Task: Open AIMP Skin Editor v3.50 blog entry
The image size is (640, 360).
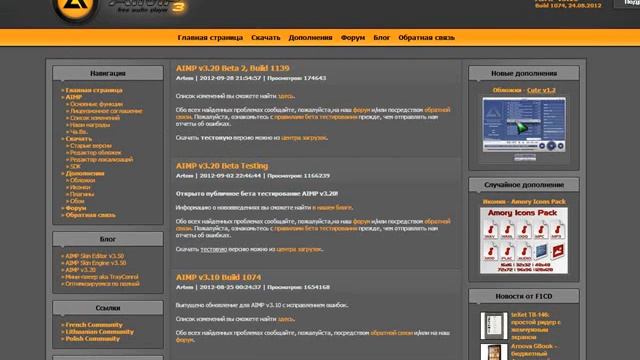Action: pos(95,256)
